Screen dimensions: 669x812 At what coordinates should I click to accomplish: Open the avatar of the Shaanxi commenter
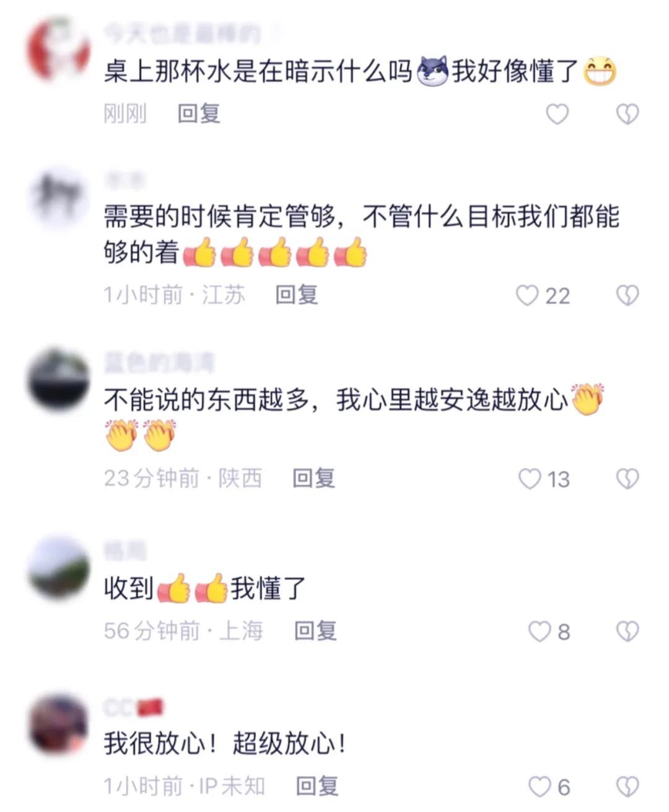coord(59,380)
